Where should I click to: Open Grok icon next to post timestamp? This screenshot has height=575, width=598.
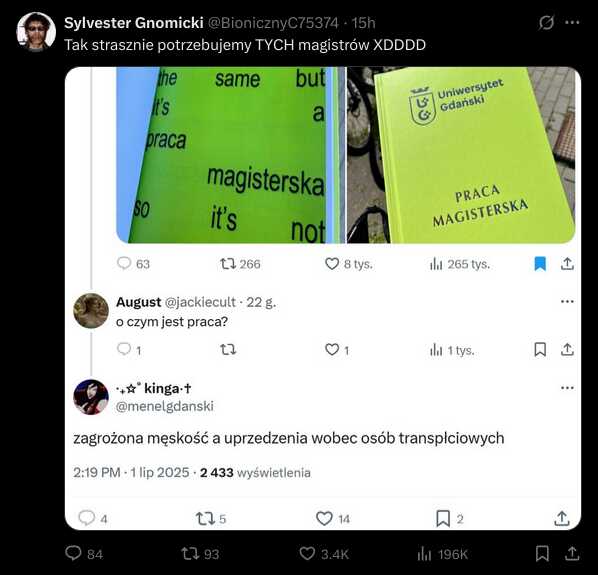546,23
